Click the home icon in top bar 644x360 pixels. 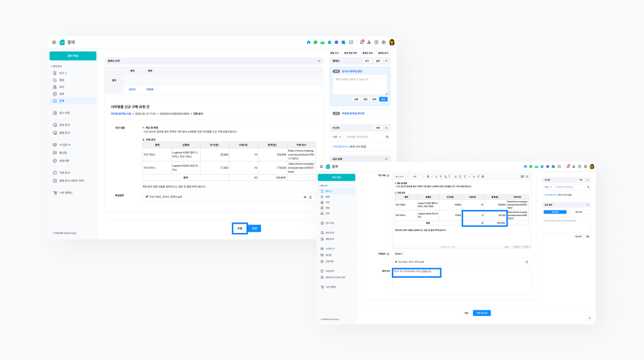click(x=309, y=42)
